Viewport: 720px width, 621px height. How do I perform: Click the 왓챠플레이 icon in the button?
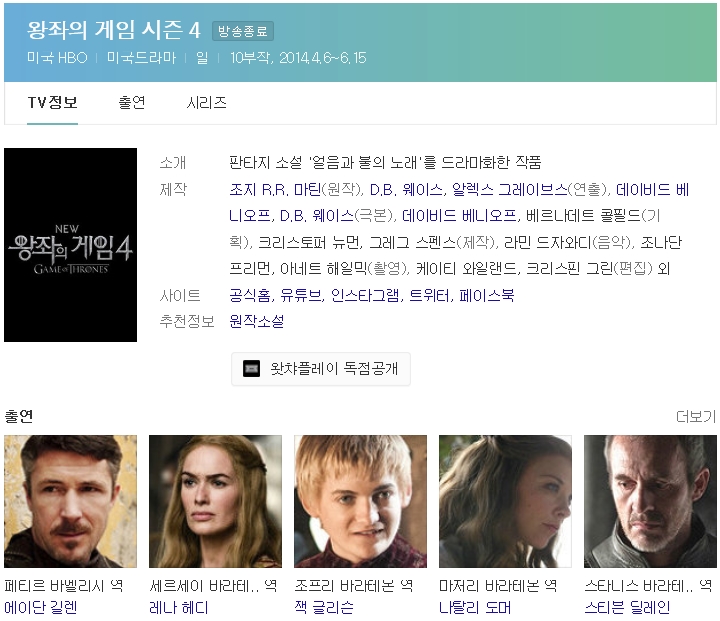tap(252, 369)
